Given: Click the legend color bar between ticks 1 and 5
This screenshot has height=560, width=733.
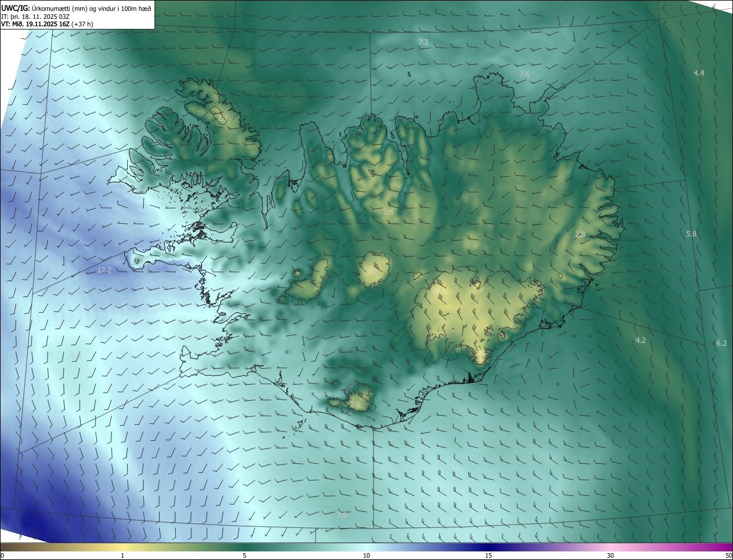Looking at the screenshot, I should point(183,547).
